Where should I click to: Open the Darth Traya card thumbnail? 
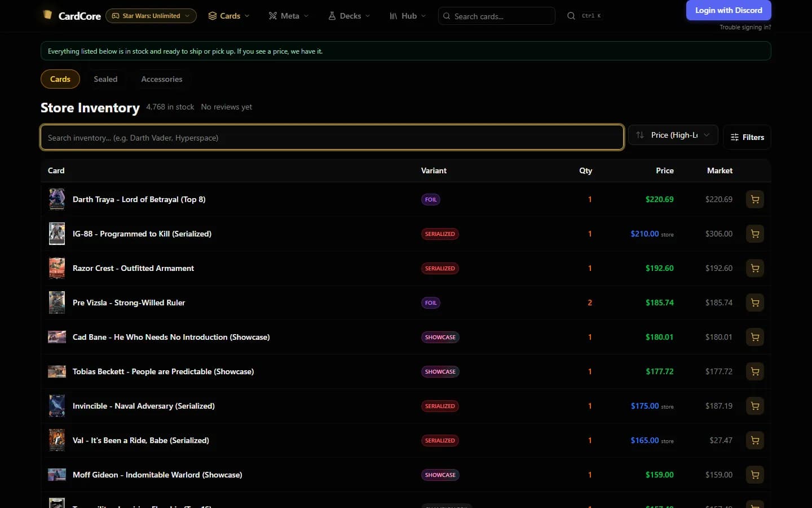pyautogui.click(x=57, y=199)
